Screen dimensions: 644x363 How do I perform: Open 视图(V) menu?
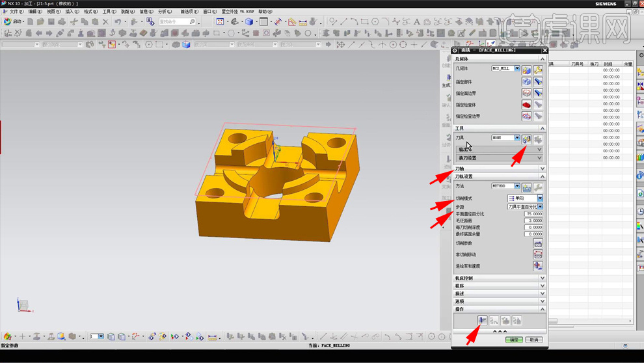pyautogui.click(x=53, y=12)
